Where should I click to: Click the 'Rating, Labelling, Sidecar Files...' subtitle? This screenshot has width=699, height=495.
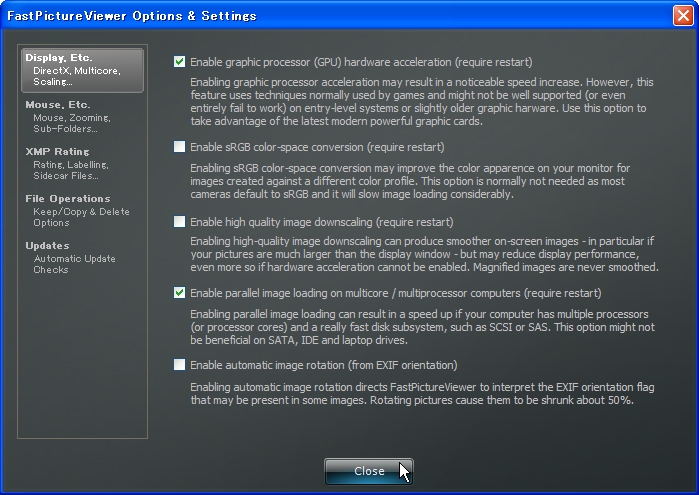coord(71,170)
